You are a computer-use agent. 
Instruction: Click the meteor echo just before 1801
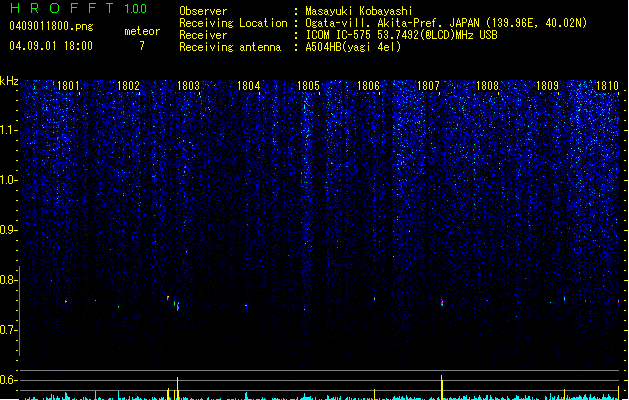pos(66,301)
